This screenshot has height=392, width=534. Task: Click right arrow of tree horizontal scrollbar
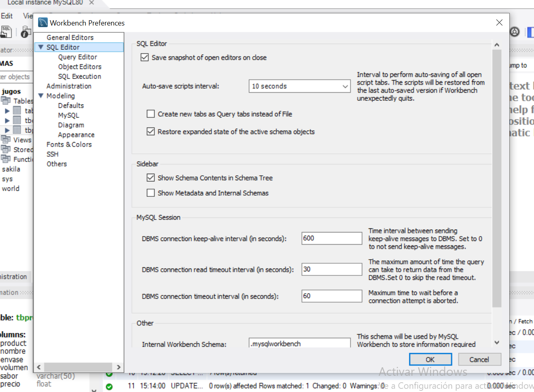pos(119,367)
